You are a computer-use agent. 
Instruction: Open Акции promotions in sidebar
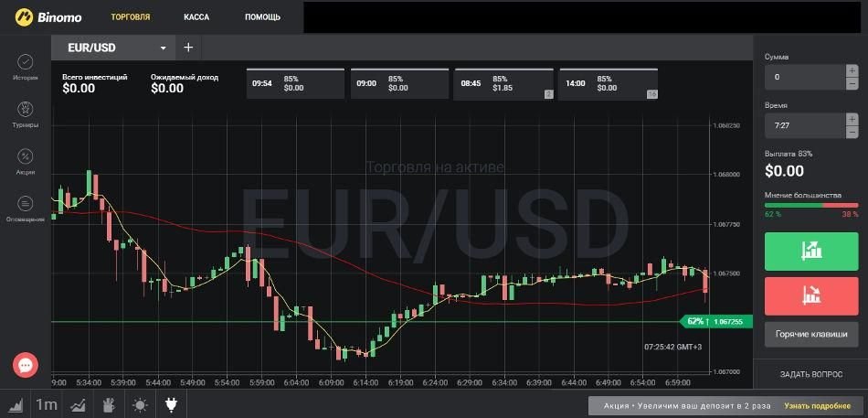[x=26, y=162]
